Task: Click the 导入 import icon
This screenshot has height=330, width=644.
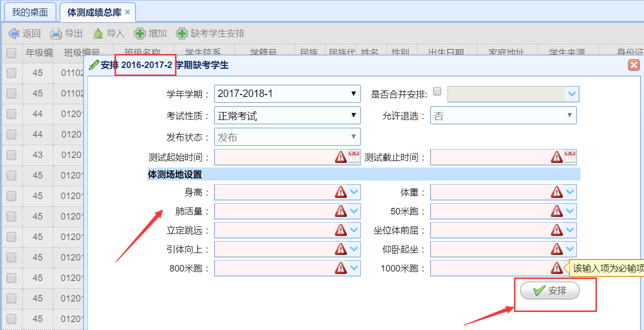Action: point(98,33)
